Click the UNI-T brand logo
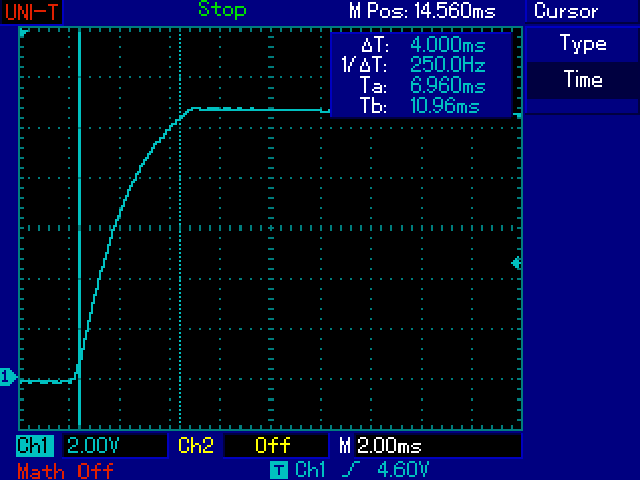Viewport: 640px width, 480px height. point(31,12)
